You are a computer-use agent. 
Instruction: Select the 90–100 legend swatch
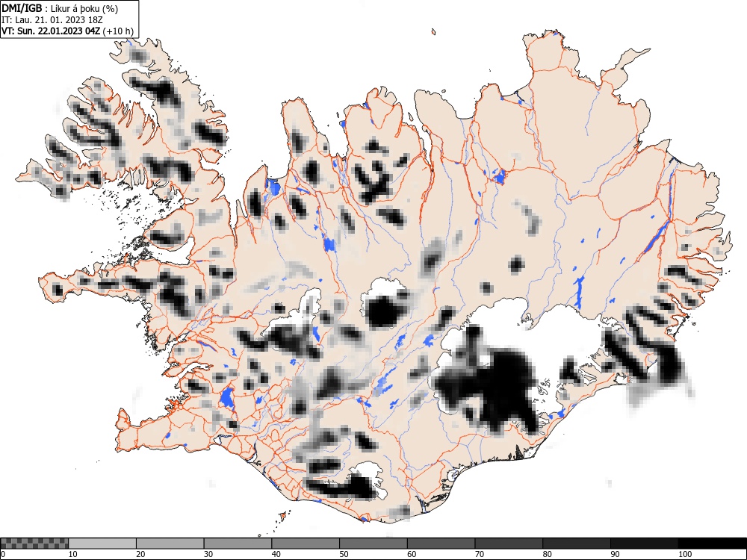pos(644,544)
